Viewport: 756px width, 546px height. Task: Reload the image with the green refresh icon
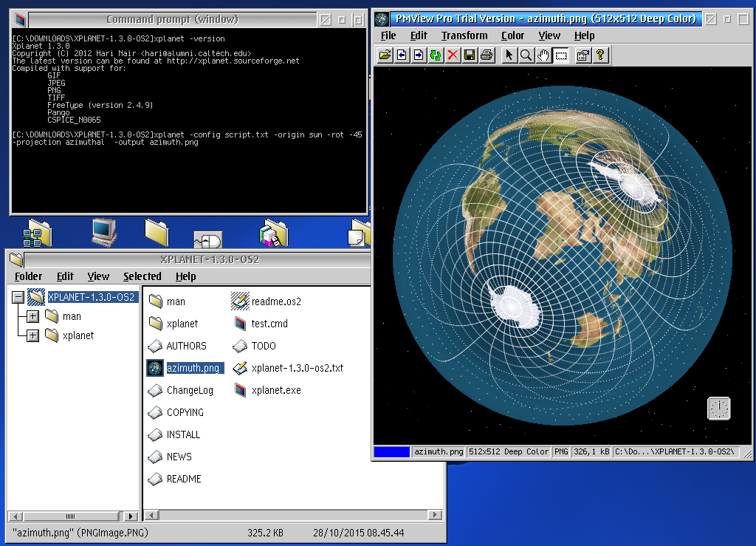434,55
